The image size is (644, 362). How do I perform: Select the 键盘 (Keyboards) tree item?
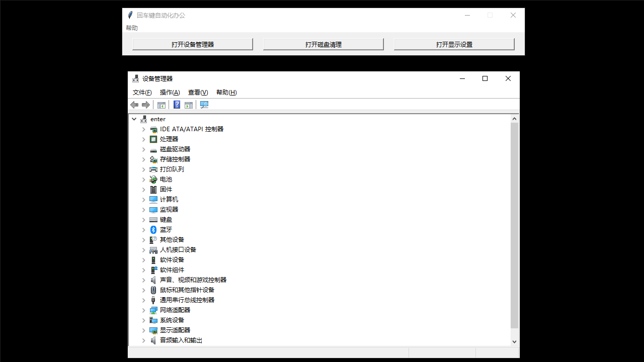(166, 219)
